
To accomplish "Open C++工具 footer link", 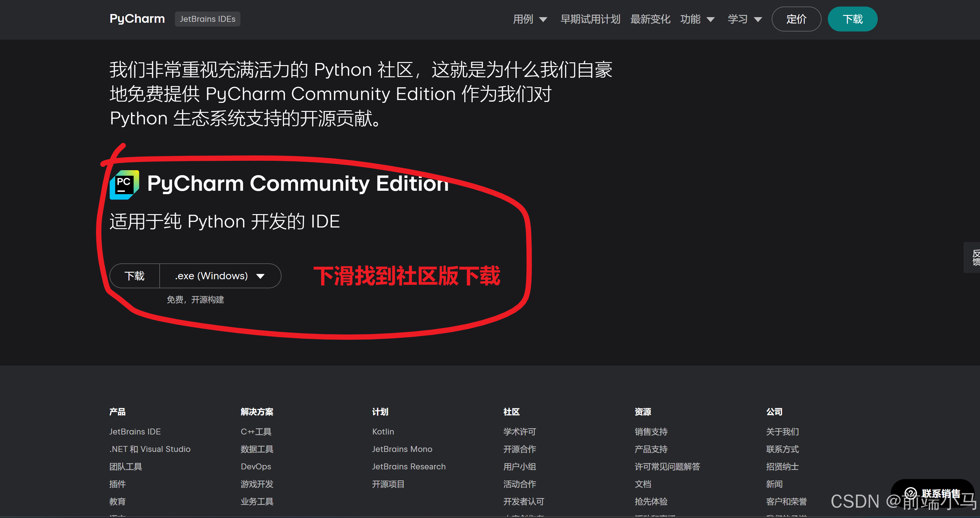I will [x=256, y=432].
